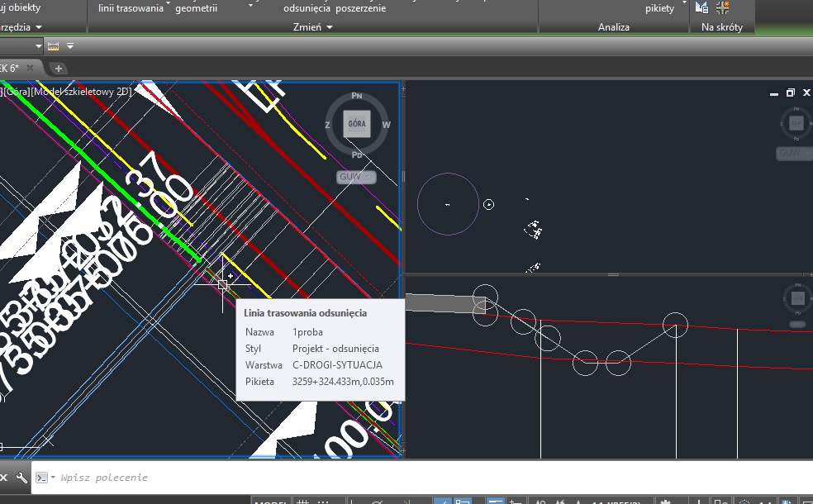Viewport: 813px width, 504px height.
Task: Click the Z direction on the ViewCube compass
Action: pos(327,125)
